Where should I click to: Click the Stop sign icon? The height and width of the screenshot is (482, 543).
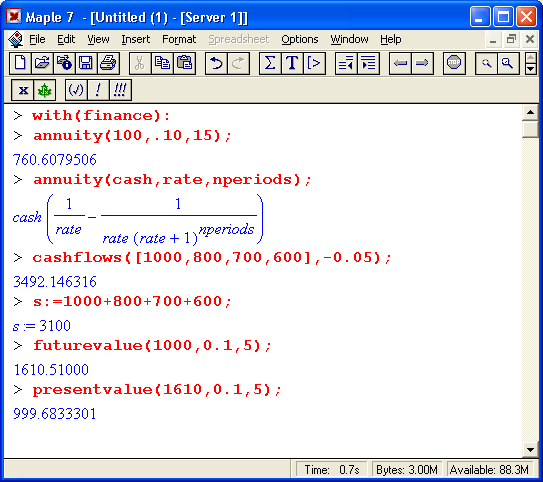(454, 63)
